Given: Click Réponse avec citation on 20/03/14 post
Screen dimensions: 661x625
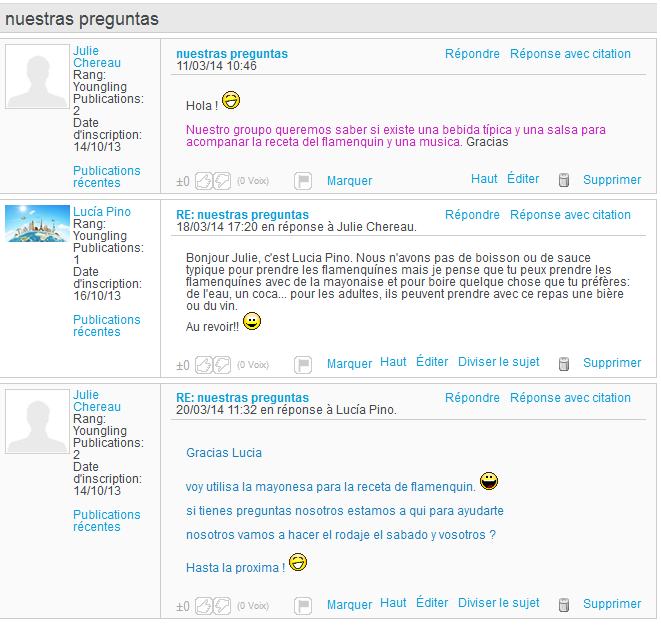Looking at the screenshot, I should pyautogui.click(x=570, y=398).
